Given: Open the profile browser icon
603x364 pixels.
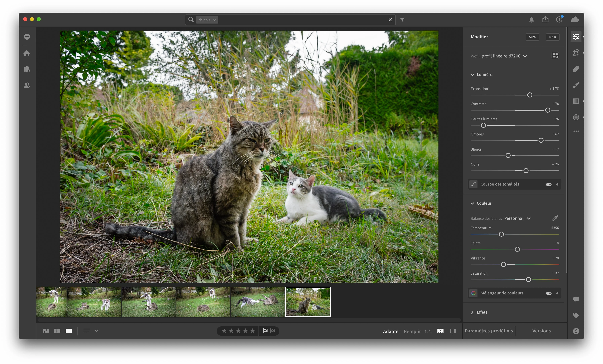Looking at the screenshot, I should click(x=555, y=56).
